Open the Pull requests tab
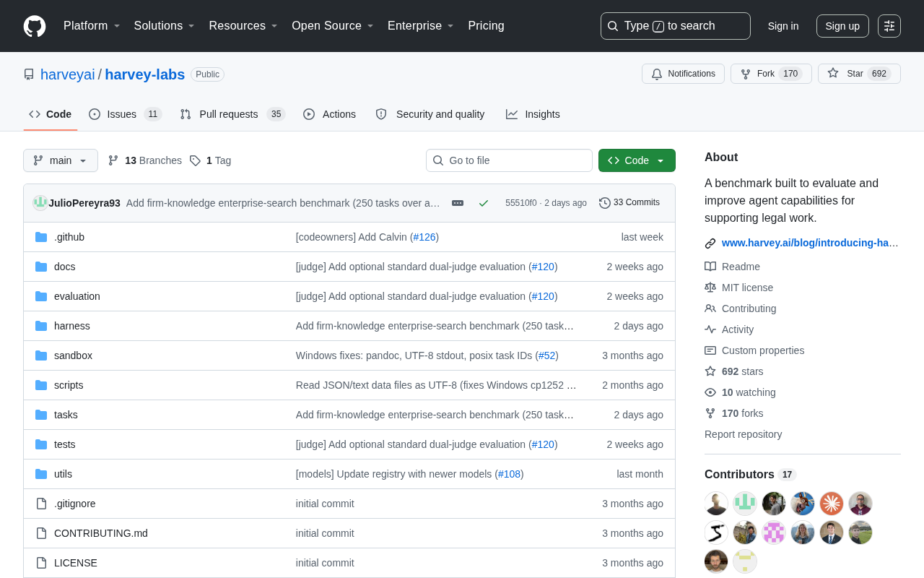The height and width of the screenshot is (578, 924). (x=232, y=114)
